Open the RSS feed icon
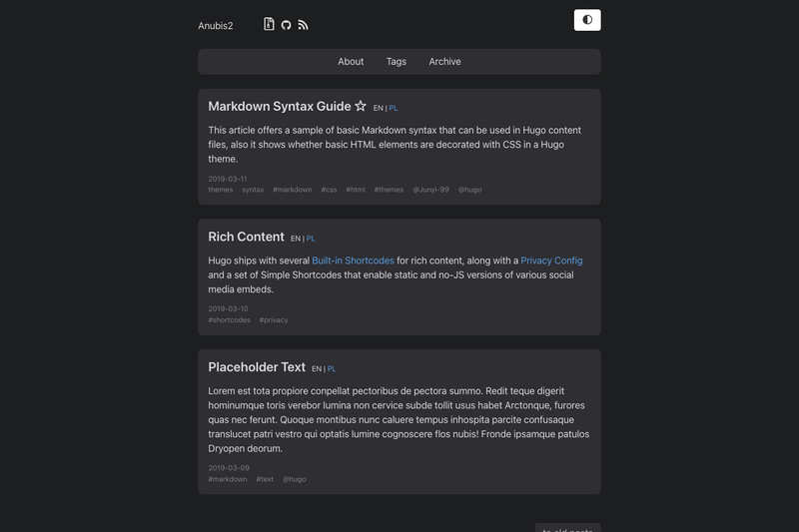Viewport: 799px width, 532px height. (303, 25)
